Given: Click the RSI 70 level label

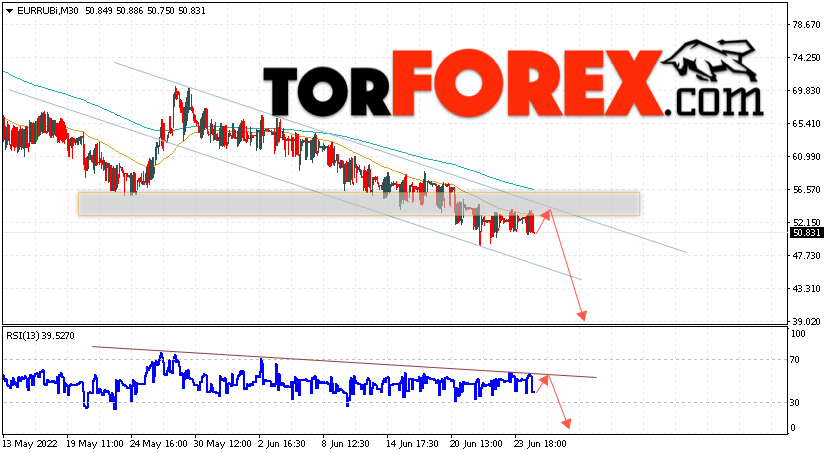Looking at the screenshot, I should [x=795, y=360].
